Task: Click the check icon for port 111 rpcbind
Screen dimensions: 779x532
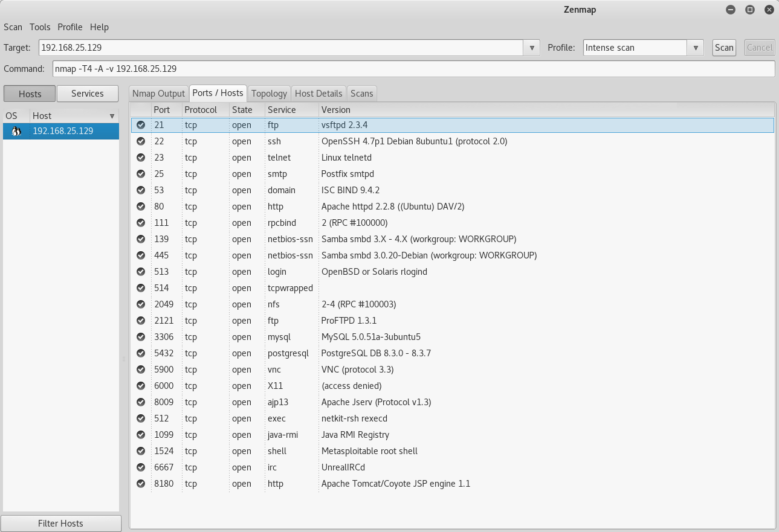Action: [141, 223]
